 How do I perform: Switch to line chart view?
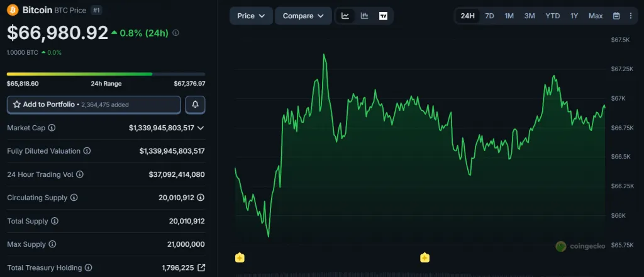[345, 16]
